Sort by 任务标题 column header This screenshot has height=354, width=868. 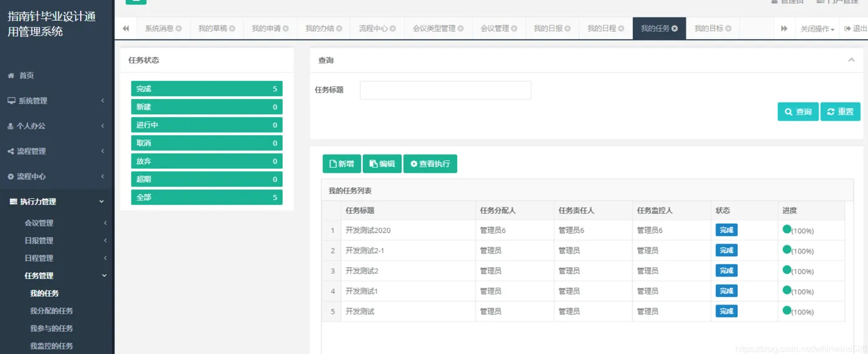coord(360,211)
